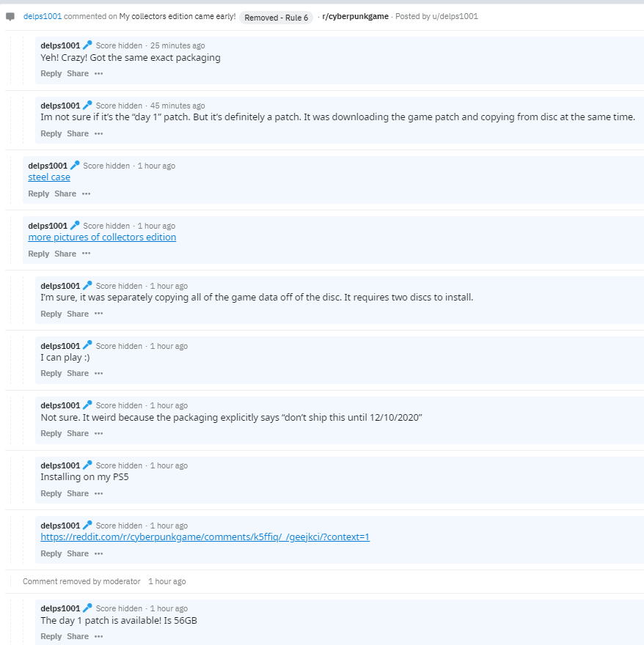
Task: Click the comment bubble icon beside delps1001 header
Action: (x=10, y=17)
